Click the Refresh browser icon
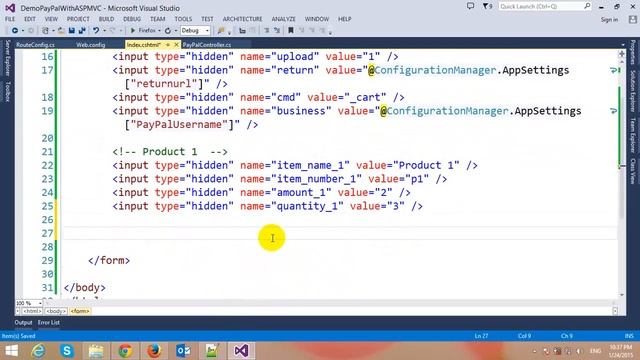Image resolution: width=640 pixels, height=360 pixels. pos(168,31)
